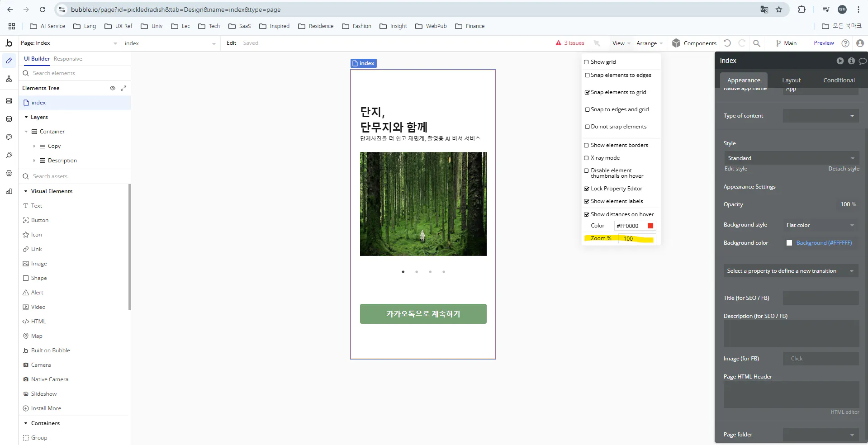This screenshot has height=445, width=868.
Task: Click the Workflow tab icon in left sidebar
Action: [x=9, y=79]
